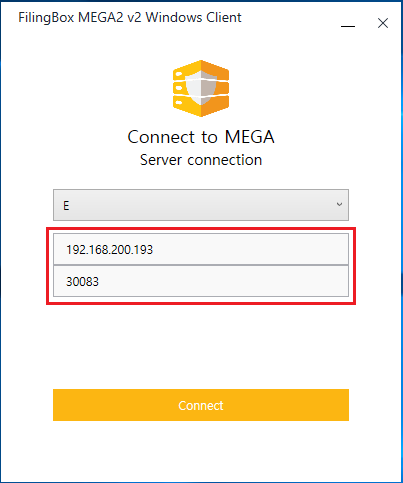Image resolution: width=403 pixels, height=483 pixels.
Task: Click the word Connect on the button
Action: pos(201,406)
